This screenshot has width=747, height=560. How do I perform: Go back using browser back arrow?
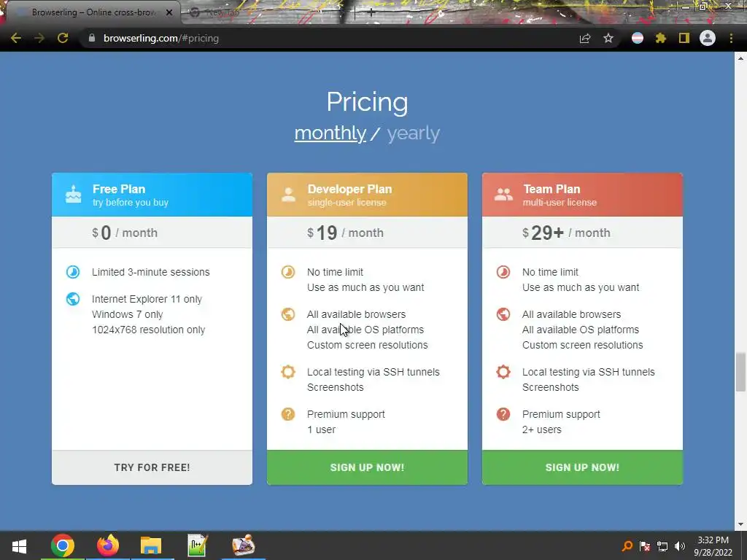point(16,38)
